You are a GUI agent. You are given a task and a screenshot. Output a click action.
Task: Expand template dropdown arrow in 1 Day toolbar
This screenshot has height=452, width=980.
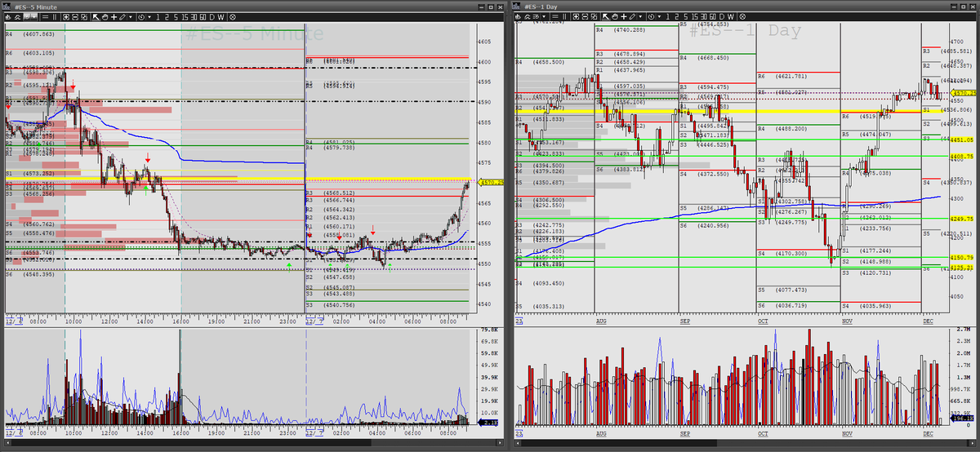pyautogui.click(x=544, y=17)
